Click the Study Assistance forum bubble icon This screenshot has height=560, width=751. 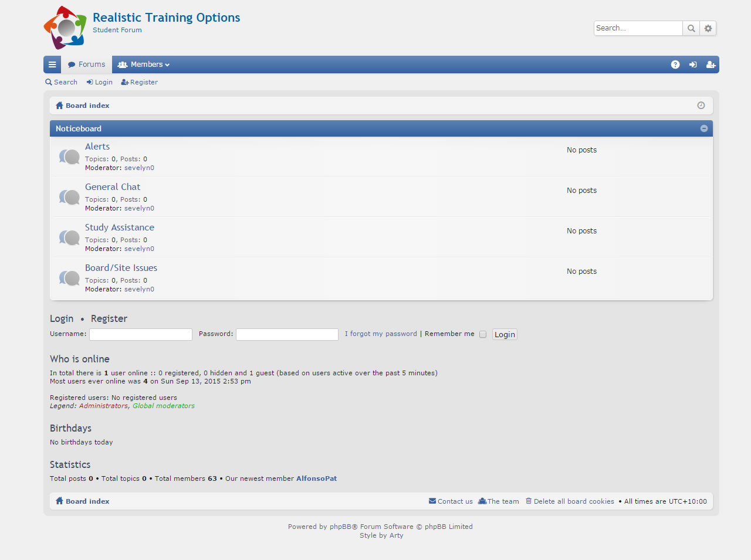tap(69, 237)
